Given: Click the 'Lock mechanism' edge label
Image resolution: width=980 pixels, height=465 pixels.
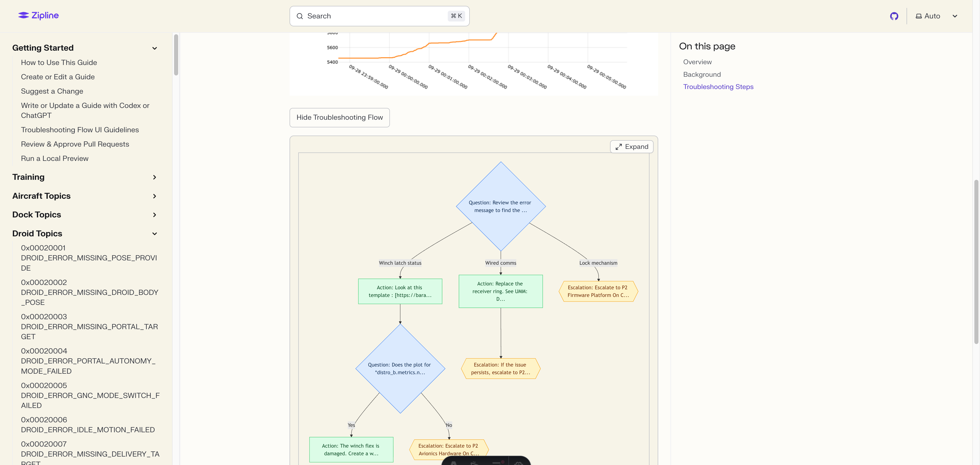Looking at the screenshot, I should click(x=598, y=263).
